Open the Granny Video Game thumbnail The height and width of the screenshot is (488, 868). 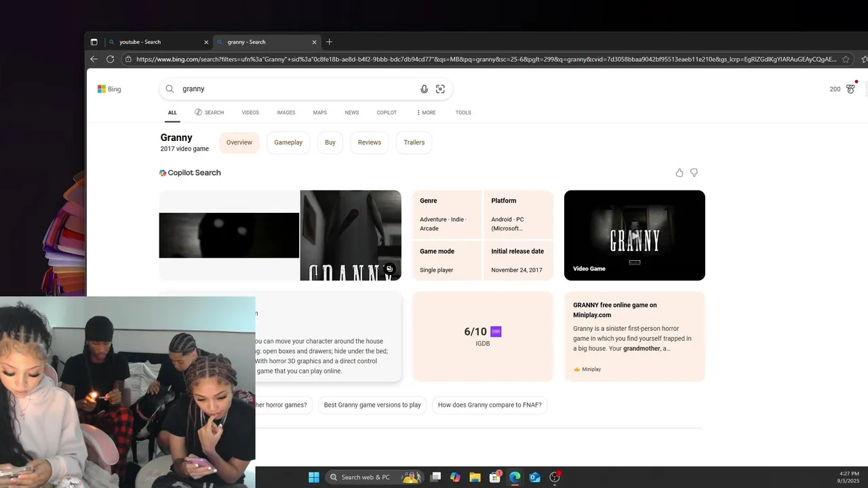click(x=635, y=235)
